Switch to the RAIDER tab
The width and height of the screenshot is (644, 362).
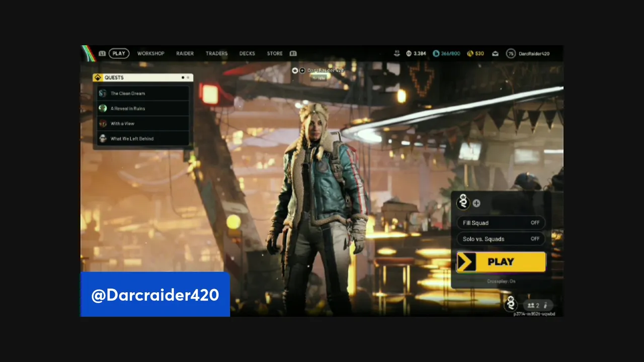coord(185,53)
